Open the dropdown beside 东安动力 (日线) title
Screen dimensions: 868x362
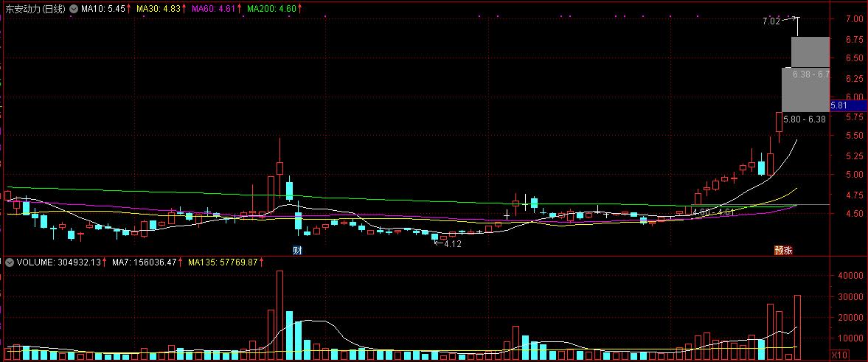[74, 9]
